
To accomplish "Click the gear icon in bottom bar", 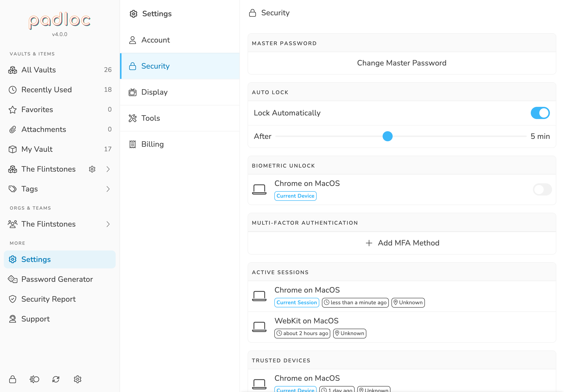I will click(78, 379).
